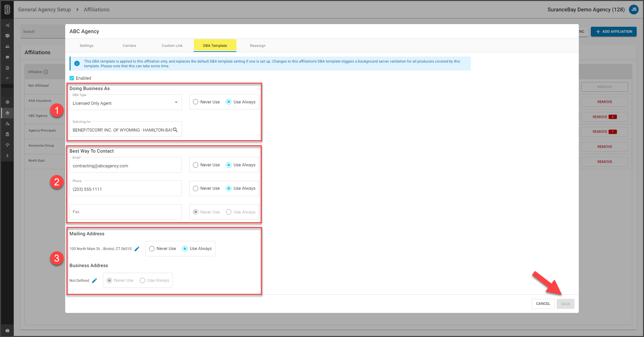Switch to the Reassign tab

(258, 46)
